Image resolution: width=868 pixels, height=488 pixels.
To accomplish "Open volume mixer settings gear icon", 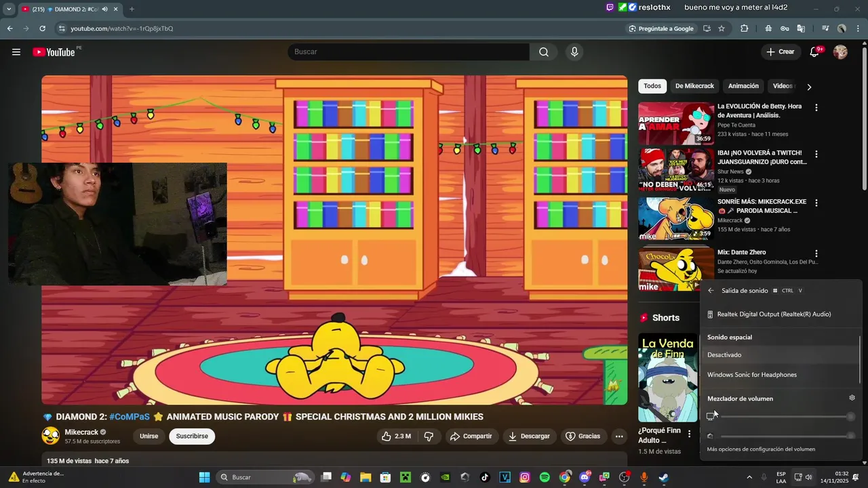I will coord(852,398).
